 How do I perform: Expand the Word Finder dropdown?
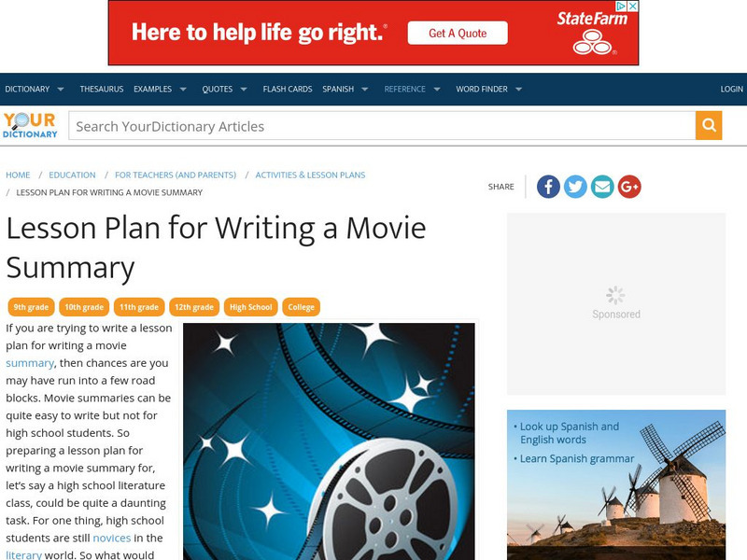point(519,89)
